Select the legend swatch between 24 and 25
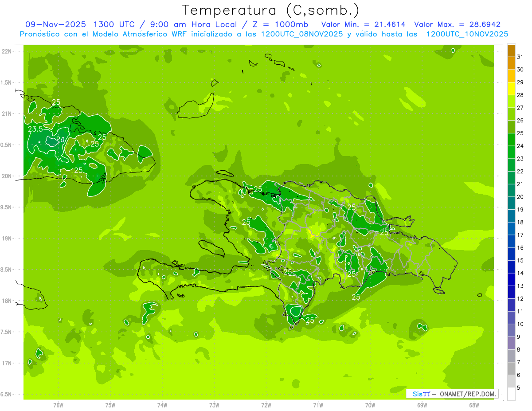Viewport: 532px width, 411px height. point(511,140)
